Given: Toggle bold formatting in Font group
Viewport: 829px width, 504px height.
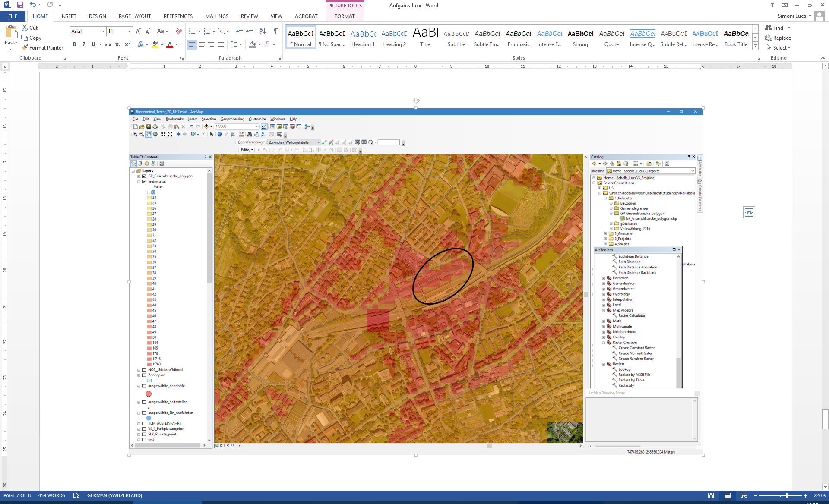Looking at the screenshot, I should pos(74,44).
